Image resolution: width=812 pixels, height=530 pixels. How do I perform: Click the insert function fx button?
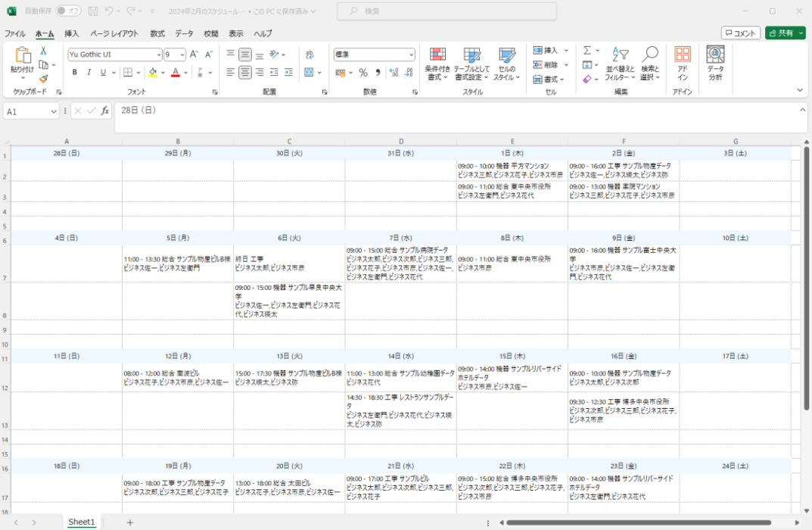pyautogui.click(x=104, y=111)
